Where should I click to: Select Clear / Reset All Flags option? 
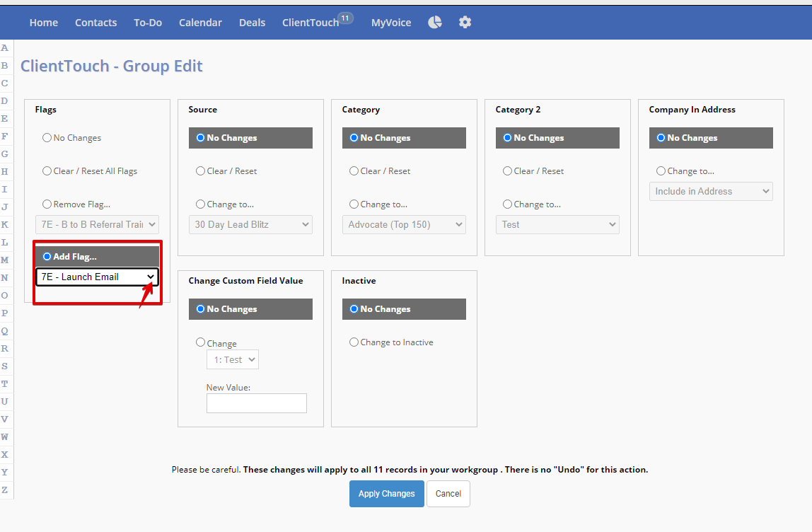pyautogui.click(x=47, y=171)
